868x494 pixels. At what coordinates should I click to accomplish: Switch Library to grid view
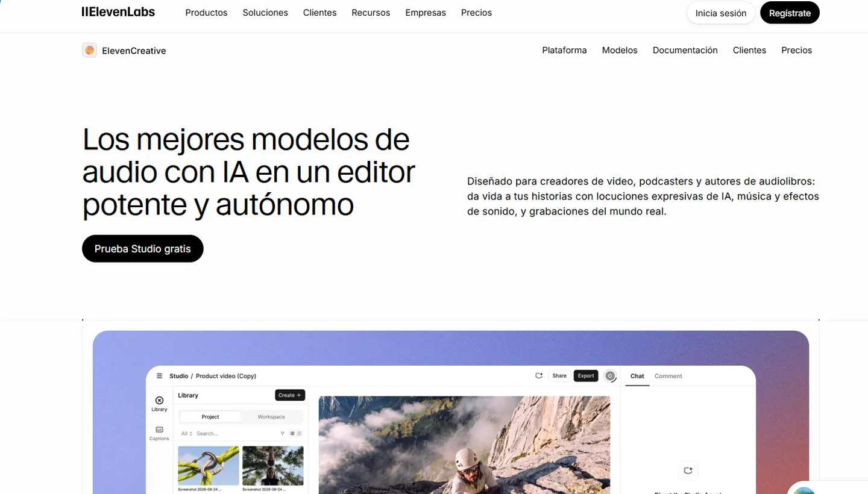tap(292, 433)
